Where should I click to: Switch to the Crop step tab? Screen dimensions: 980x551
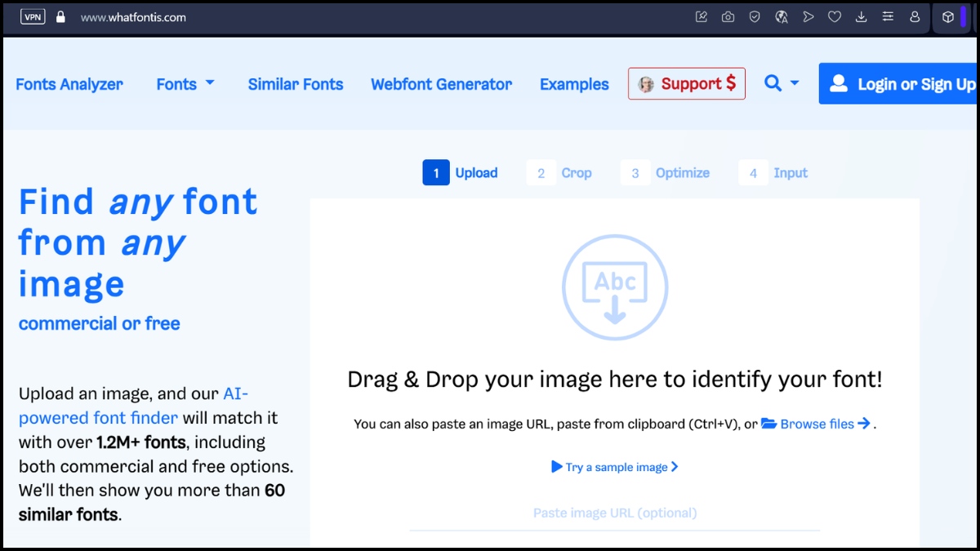click(561, 172)
